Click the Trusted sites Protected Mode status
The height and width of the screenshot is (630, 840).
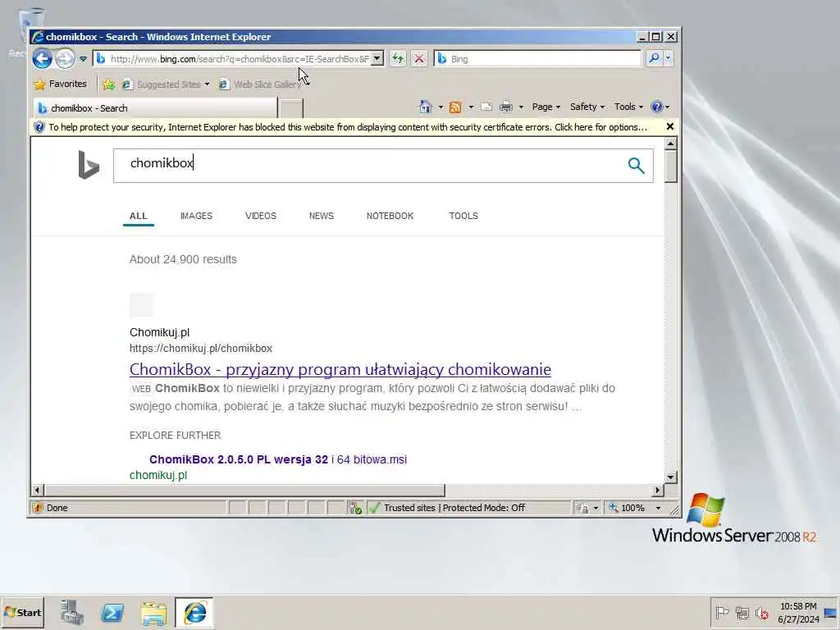pos(454,508)
